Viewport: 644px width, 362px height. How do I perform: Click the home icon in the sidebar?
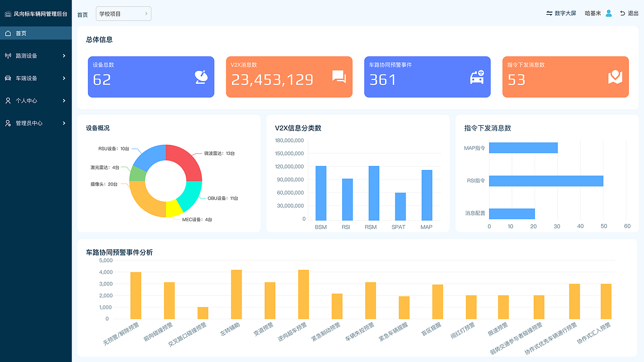8,33
